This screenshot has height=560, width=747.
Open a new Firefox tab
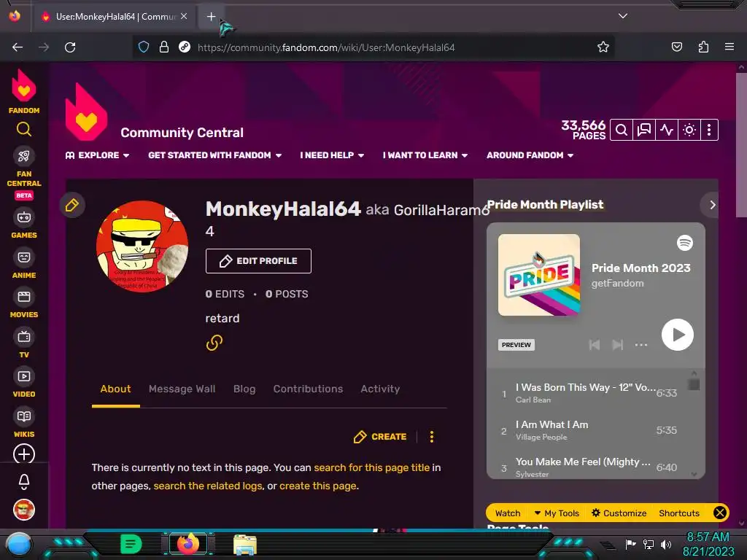(x=211, y=17)
